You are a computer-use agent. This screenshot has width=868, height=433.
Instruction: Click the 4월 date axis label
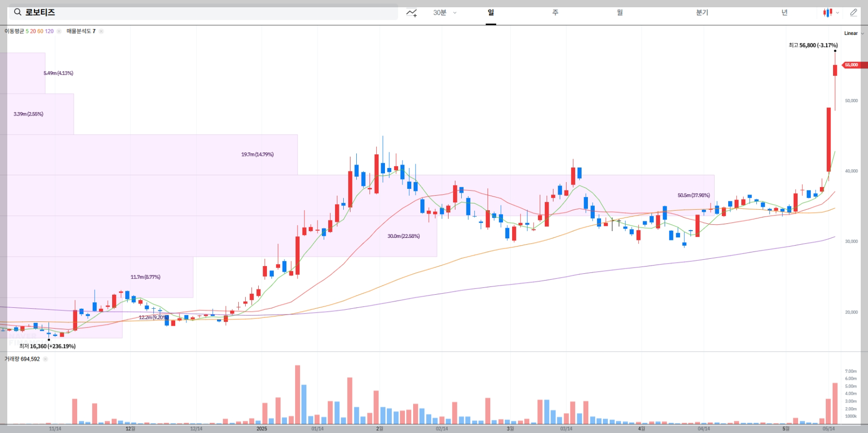coord(641,429)
